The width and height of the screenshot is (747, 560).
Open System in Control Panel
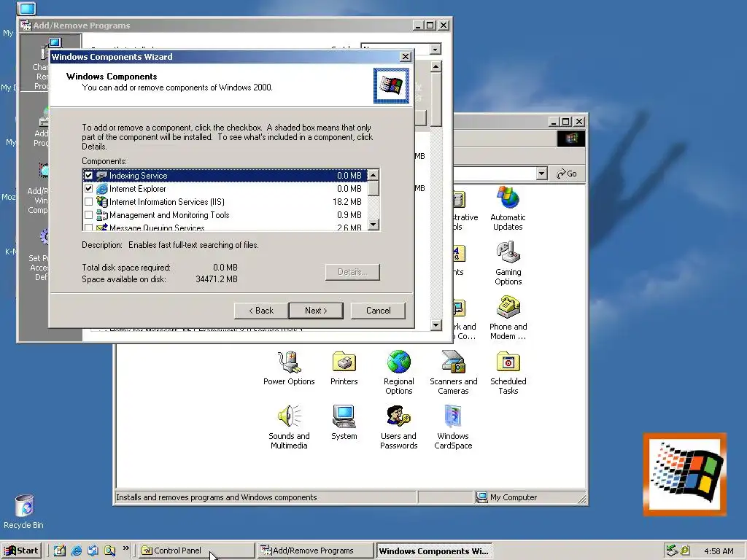[x=344, y=422]
